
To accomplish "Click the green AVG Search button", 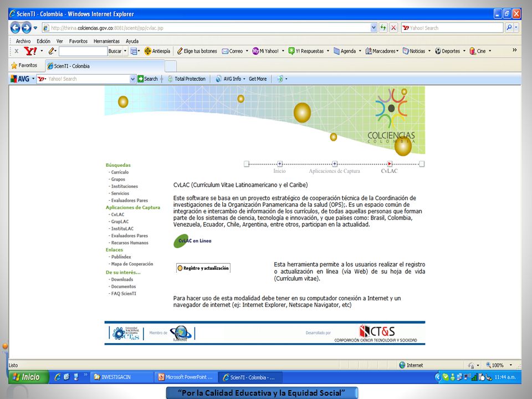I will click(x=147, y=79).
